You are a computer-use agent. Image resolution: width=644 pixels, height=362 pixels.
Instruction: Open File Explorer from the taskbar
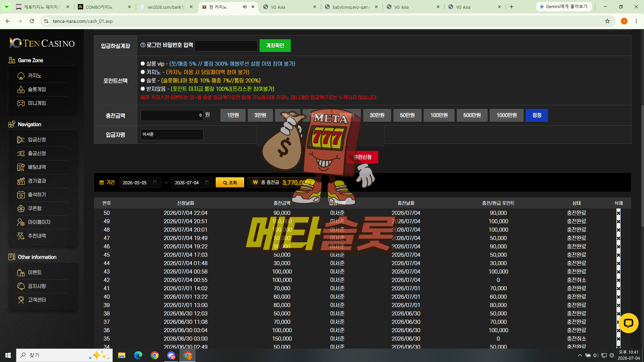click(121, 355)
